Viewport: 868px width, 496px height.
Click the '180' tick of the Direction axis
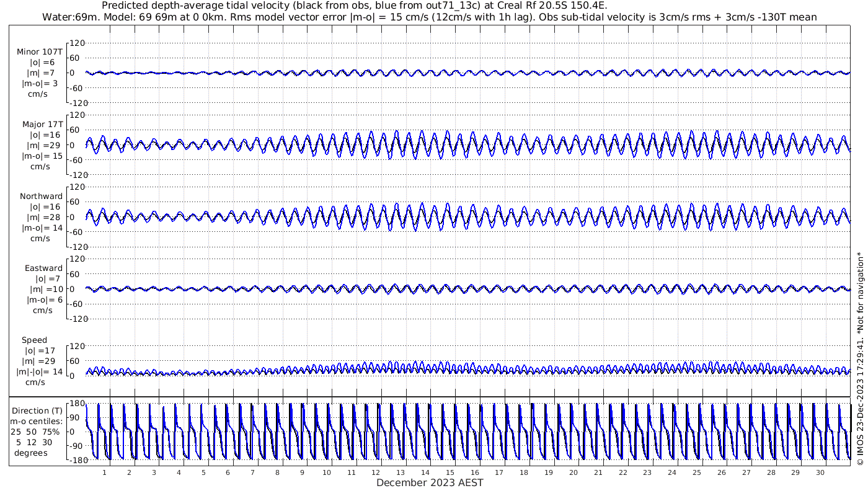click(x=77, y=404)
